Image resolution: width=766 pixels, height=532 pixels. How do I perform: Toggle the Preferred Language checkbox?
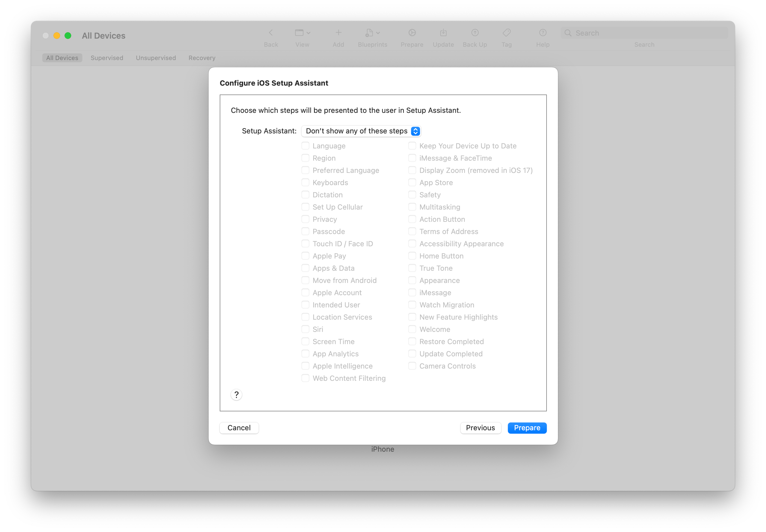(305, 170)
